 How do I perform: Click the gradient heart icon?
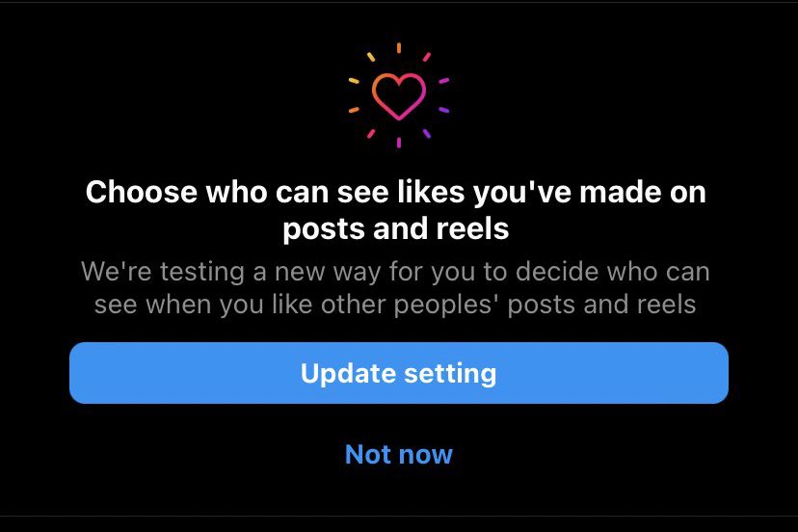point(399,95)
